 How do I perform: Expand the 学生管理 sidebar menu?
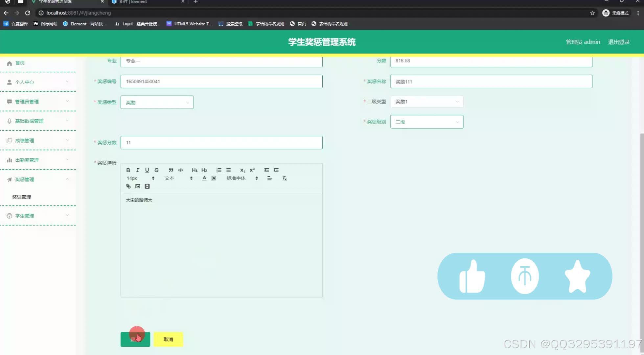click(x=38, y=216)
